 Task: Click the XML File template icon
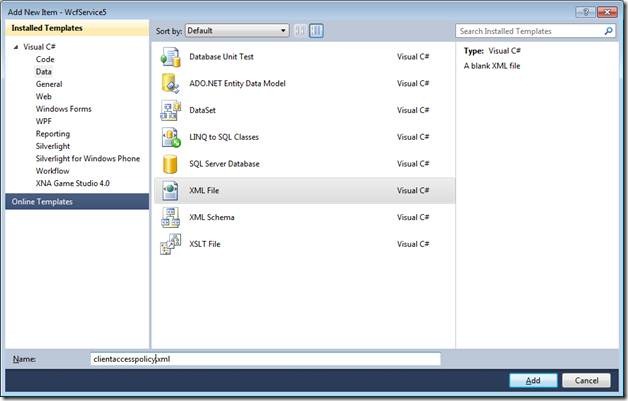click(170, 191)
